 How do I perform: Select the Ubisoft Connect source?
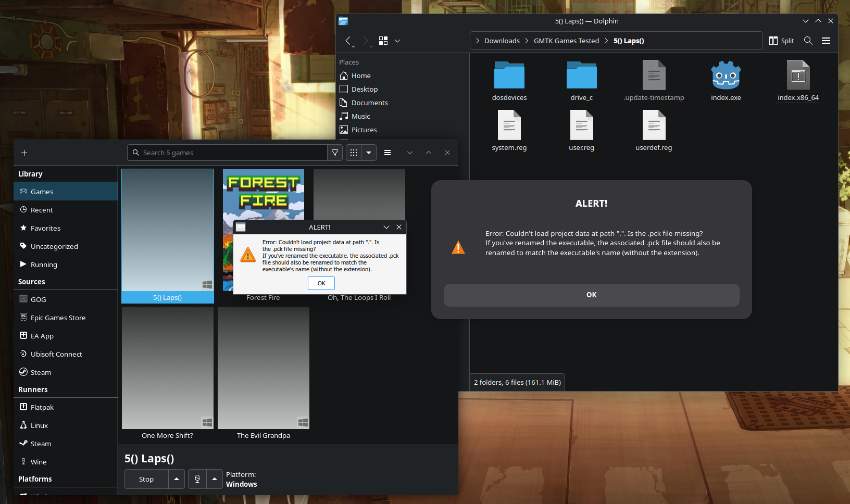pyautogui.click(x=66, y=354)
